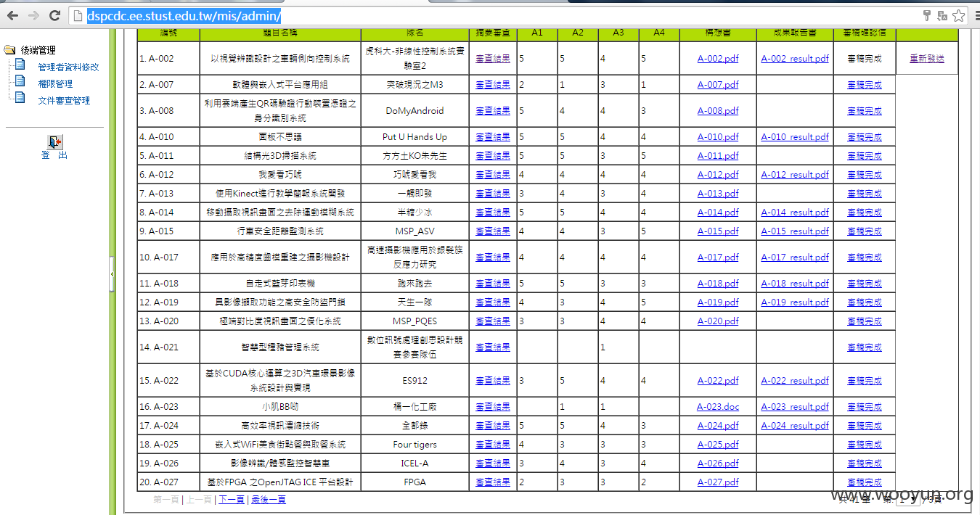Open the A-017_result.pdf link
This screenshot has width=980, height=515.
795,257
